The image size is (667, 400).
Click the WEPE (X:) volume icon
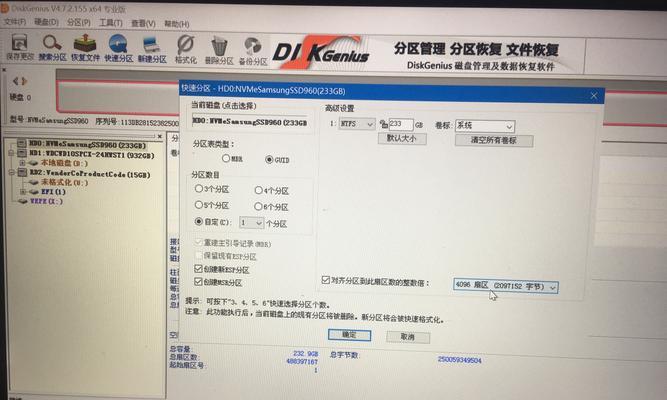[x=23, y=201]
